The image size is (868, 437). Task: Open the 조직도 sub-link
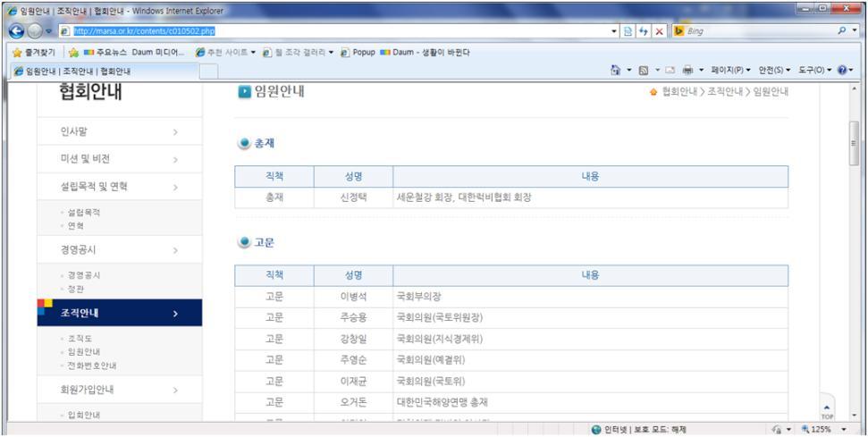point(80,338)
